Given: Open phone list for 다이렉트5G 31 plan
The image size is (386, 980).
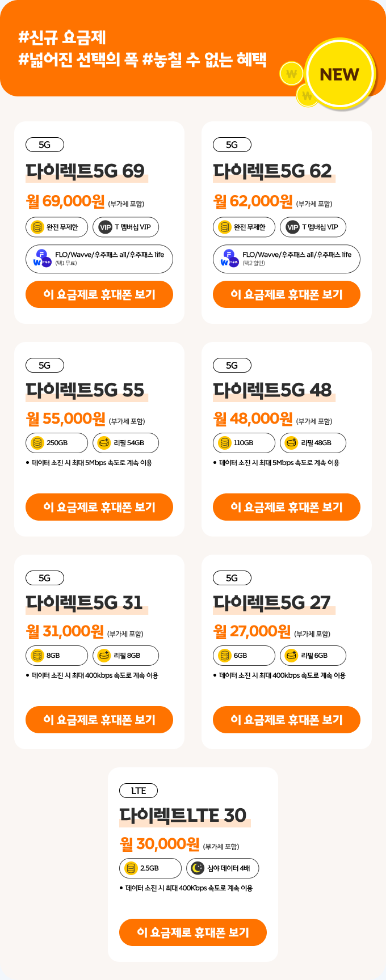Looking at the screenshot, I should point(99,720).
